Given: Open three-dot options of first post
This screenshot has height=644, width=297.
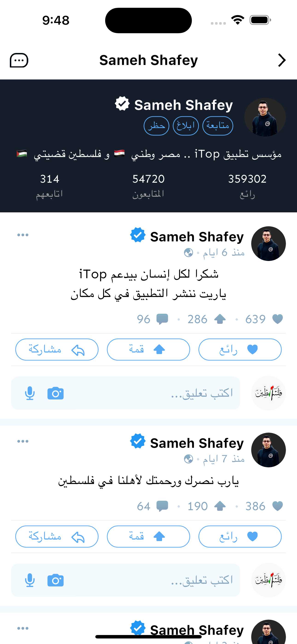Looking at the screenshot, I should pyautogui.click(x=23, y=235).
